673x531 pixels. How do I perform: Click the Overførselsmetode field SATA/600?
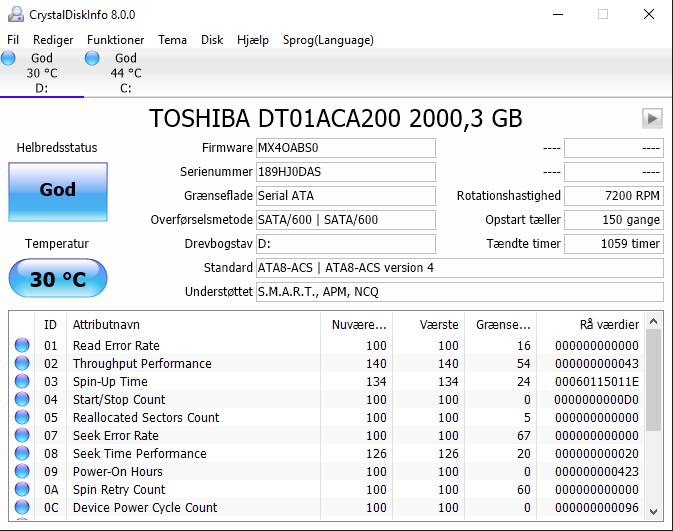346,220
